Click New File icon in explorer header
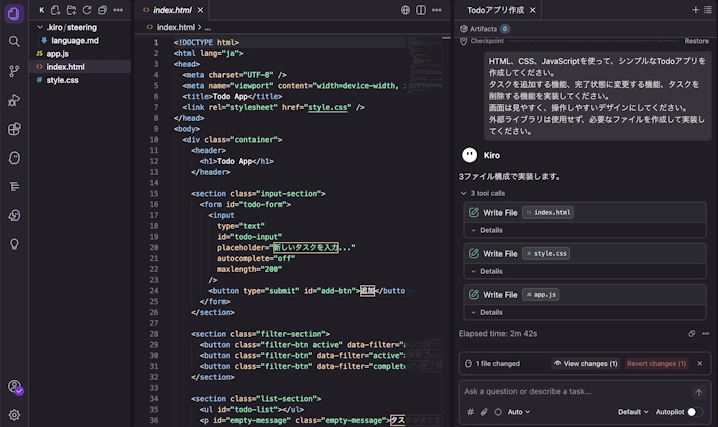The height and width of the screenshot is (427, 718). tap(55, 10)
